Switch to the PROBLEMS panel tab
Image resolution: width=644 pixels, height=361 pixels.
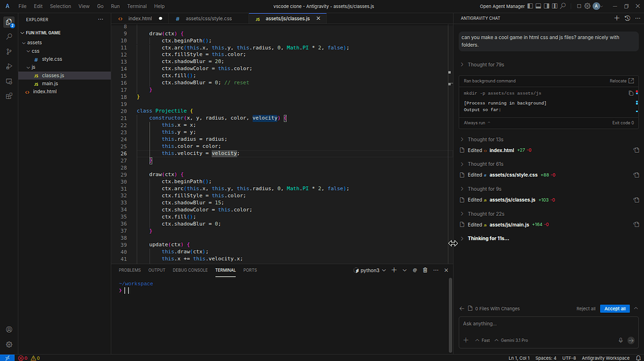point(130,270)
